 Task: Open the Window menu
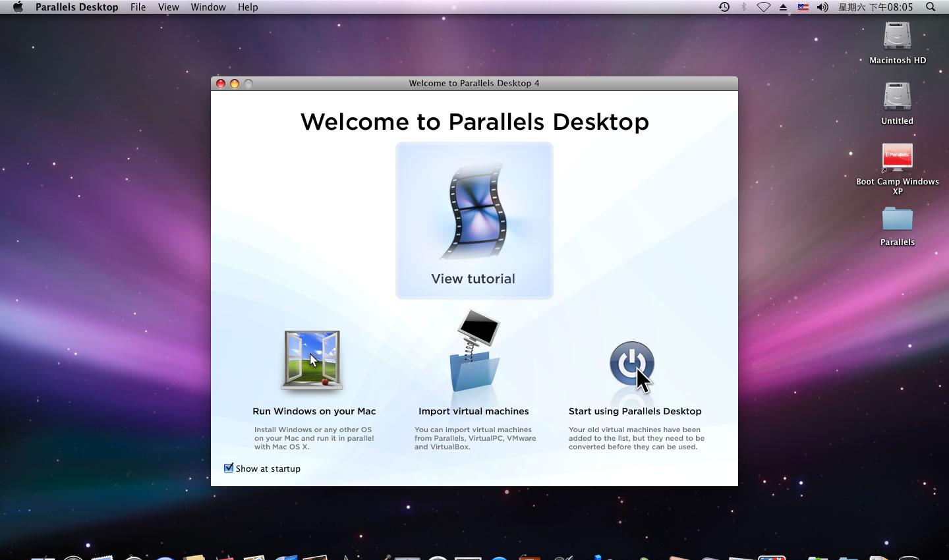tap(208, 7)
